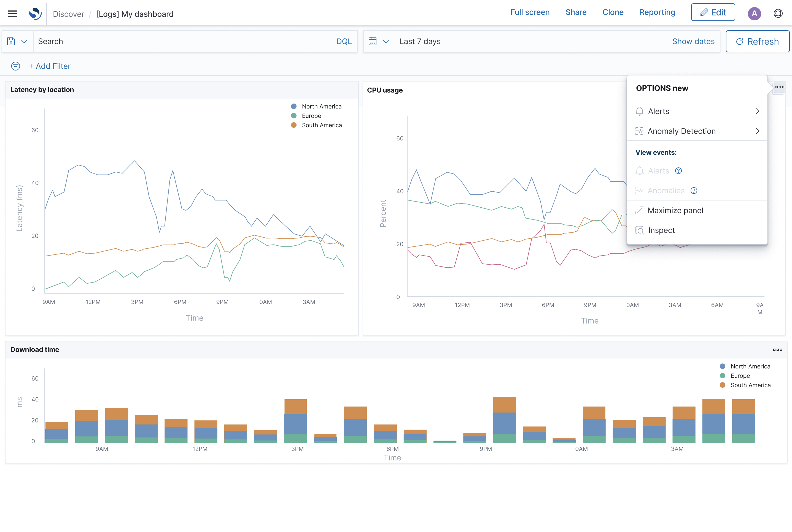Open the saved queries dropdown
Image resolution: width=792 pixels, height=532 pixels.
(x=17, y=41)
